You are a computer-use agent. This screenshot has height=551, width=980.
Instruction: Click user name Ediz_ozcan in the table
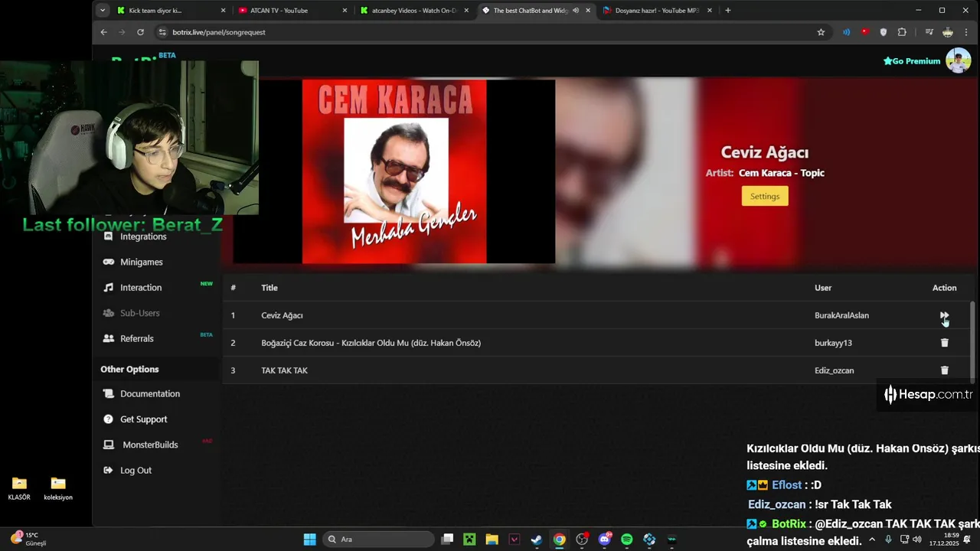(834, 370)
